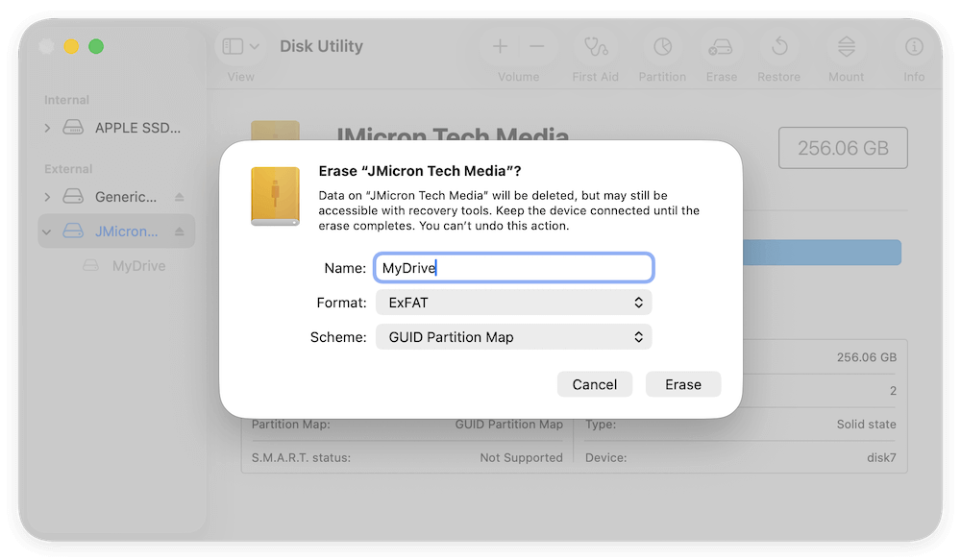Image resolution: width=961 pixels, height=560 pixels.
Task: Expand the APPLE SSD disclosure triangle
Action: tap(46, 127)
